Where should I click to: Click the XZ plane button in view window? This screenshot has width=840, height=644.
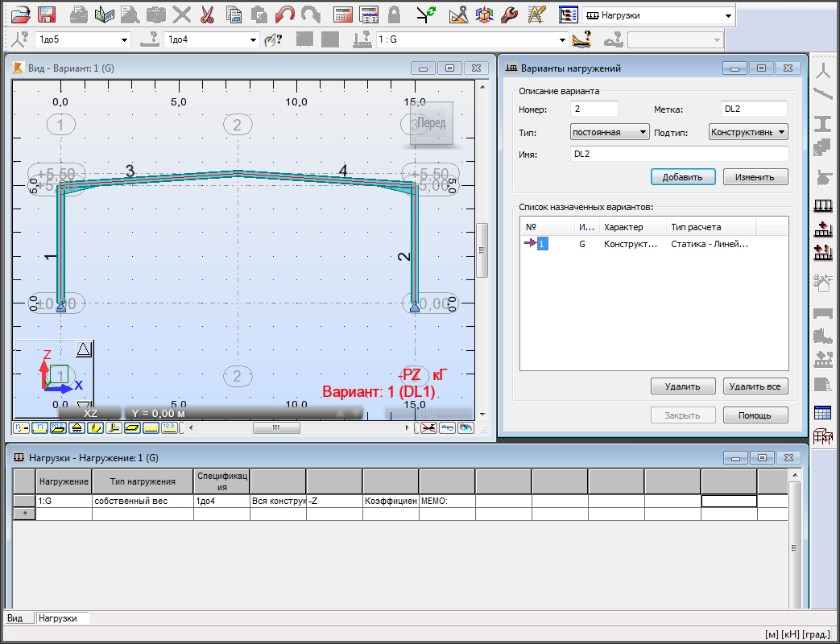click(90, 413)
